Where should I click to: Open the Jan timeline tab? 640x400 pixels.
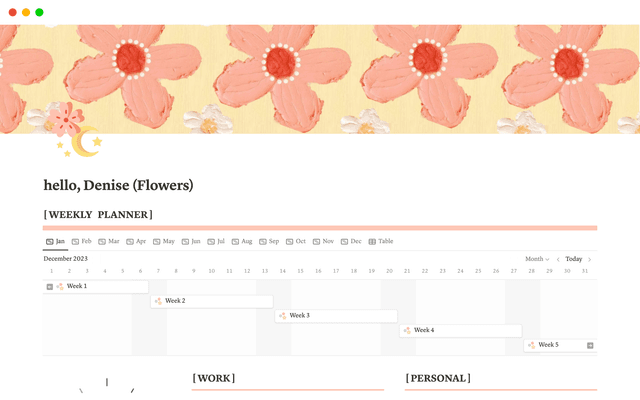pos(55,241)
